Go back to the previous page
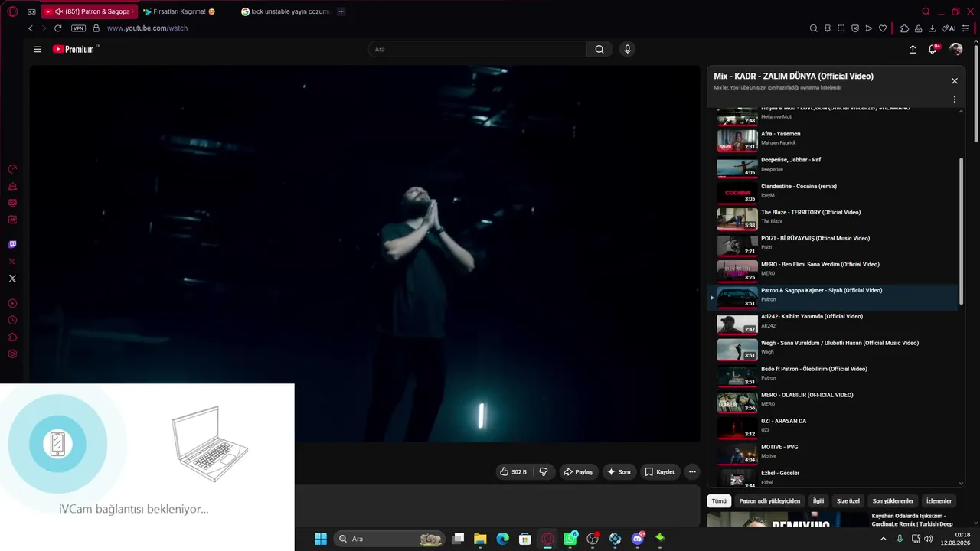The width and height of the screenshot is (980, 551). point(31,28)
